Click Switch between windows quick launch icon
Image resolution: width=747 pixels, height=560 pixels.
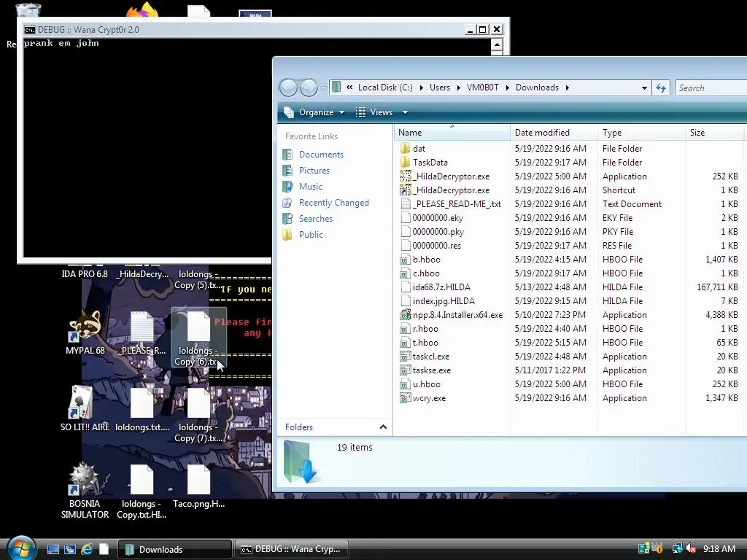[x=69, y=549]
